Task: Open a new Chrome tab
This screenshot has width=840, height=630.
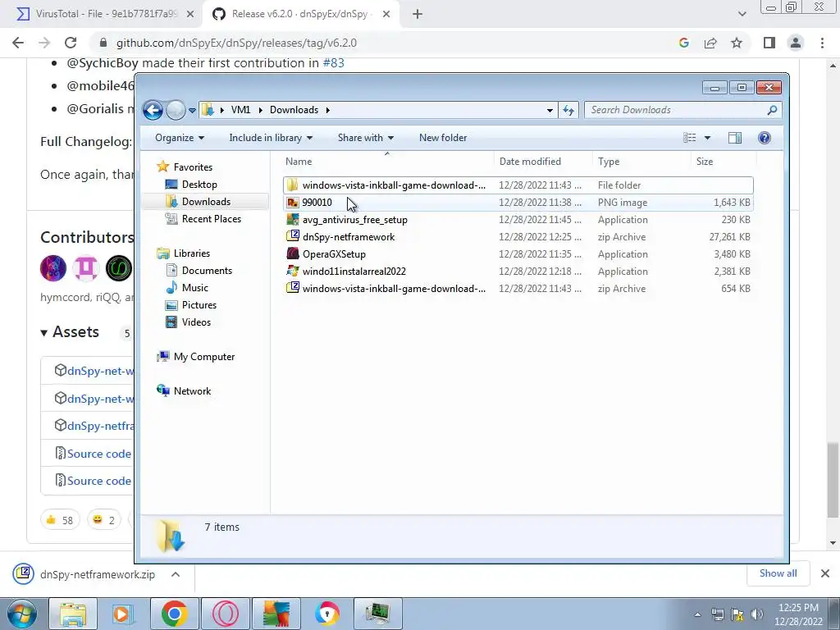Action: (x=418, y=14)
